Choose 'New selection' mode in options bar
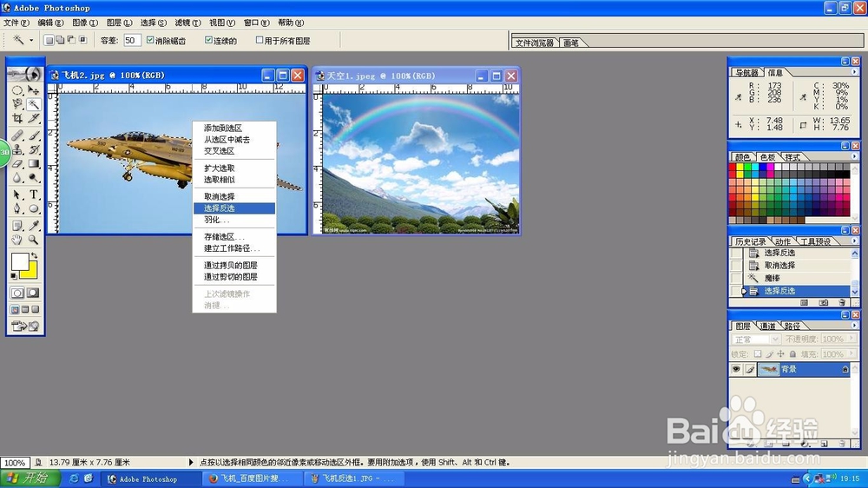The image size is (868, 488). [x=49, y=40]
